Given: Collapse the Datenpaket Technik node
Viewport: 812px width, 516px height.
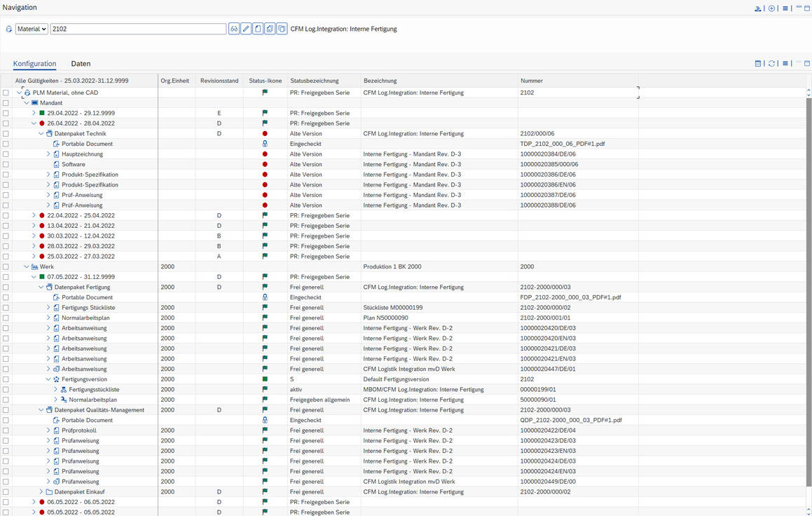Looking at the screenshot, I should (41, 134).
